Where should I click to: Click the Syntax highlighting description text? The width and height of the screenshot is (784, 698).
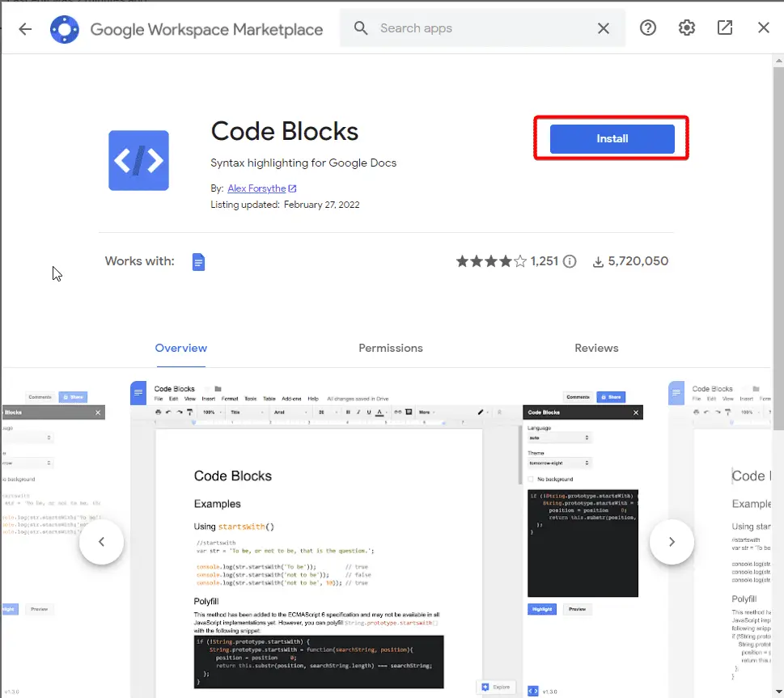303,163
